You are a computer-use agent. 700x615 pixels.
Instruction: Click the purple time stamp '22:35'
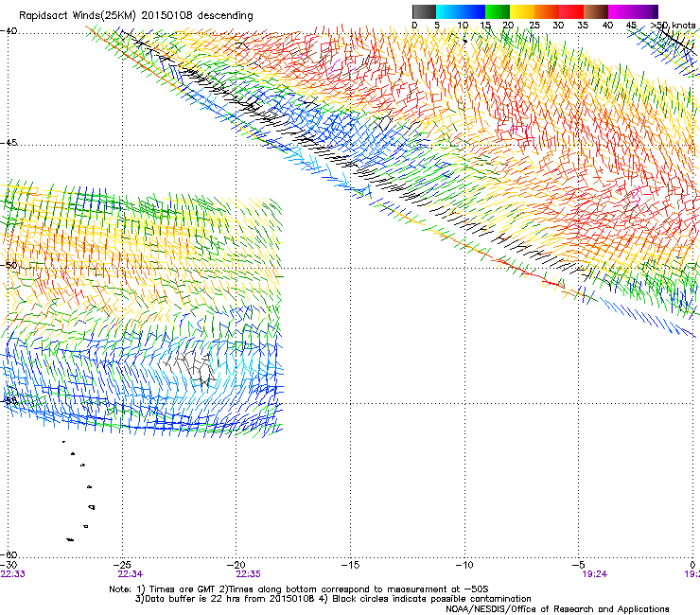[x=249, y=574]
